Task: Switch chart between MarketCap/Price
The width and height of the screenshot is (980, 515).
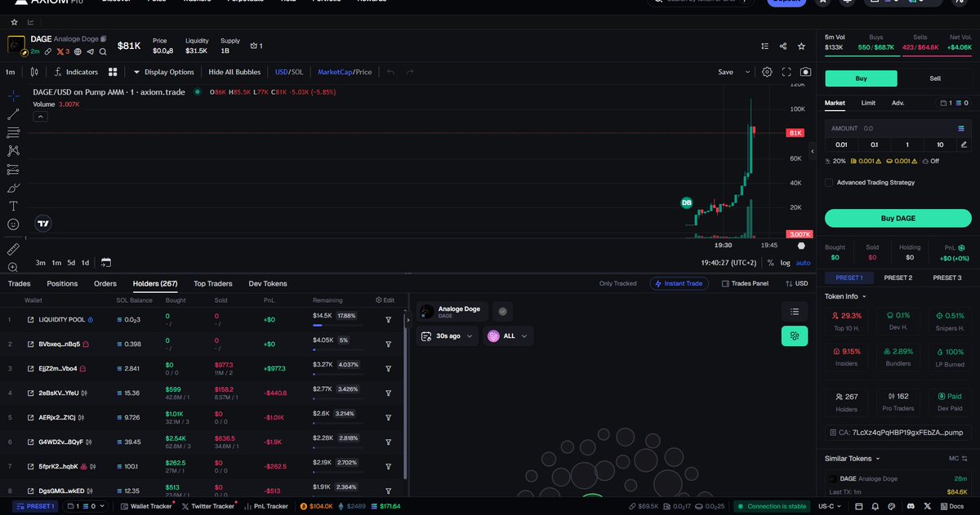Action: [345, 72]
